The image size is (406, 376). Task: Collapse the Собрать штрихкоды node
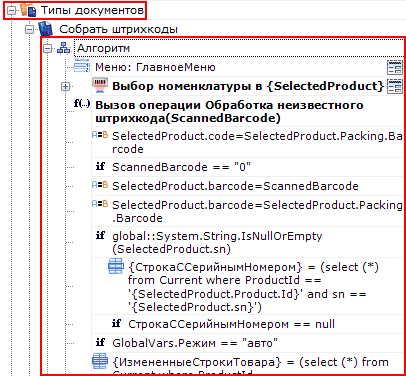click(30, 29)
